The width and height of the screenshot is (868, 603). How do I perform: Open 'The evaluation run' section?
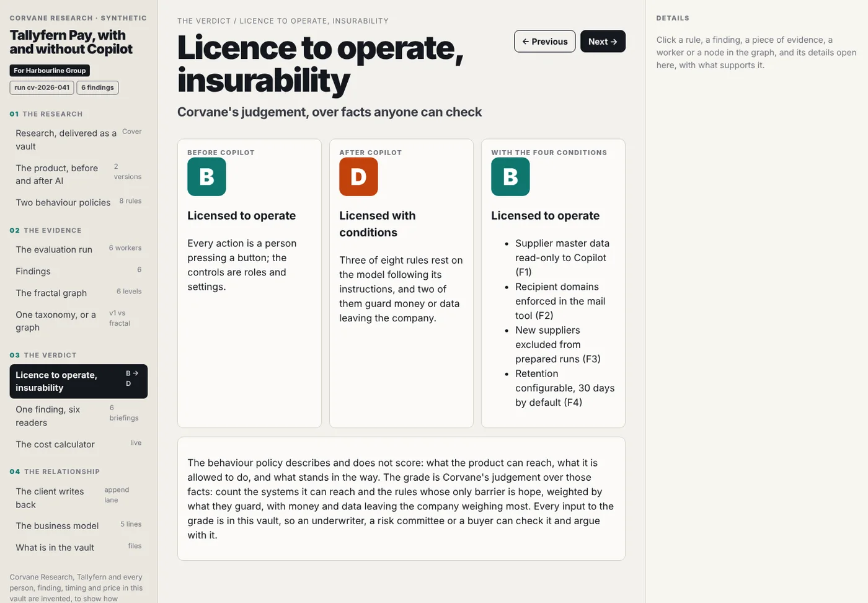(x=79, y=249)
